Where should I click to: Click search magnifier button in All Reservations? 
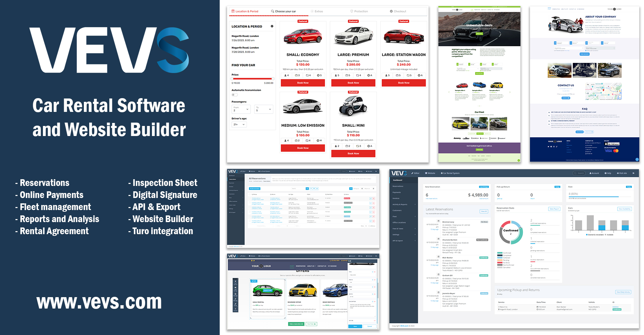307,189
